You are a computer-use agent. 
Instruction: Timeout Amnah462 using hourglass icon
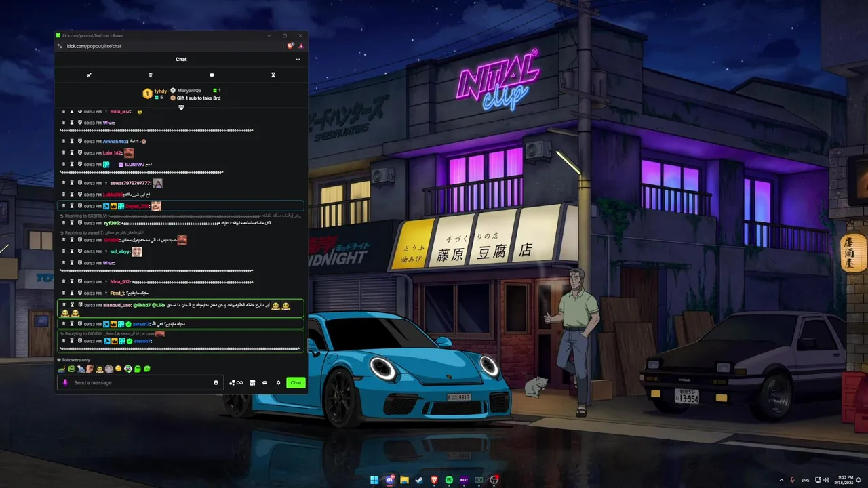(72, 142)
